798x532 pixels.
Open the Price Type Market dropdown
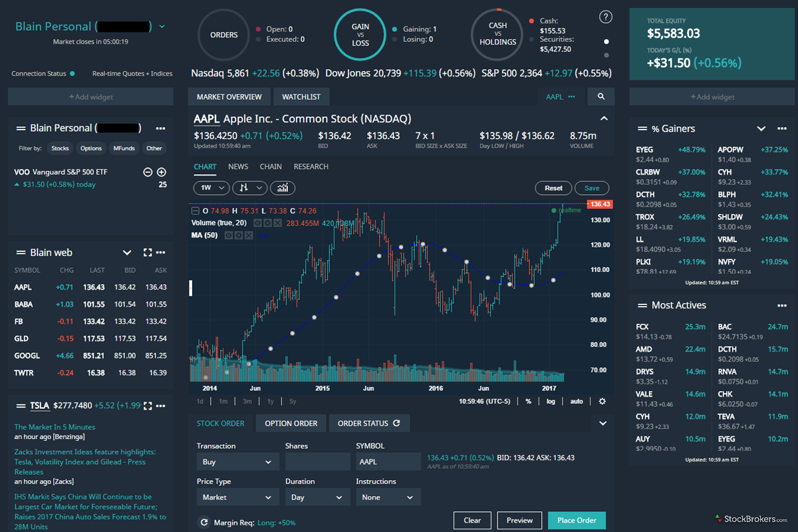tap(237, 497)
